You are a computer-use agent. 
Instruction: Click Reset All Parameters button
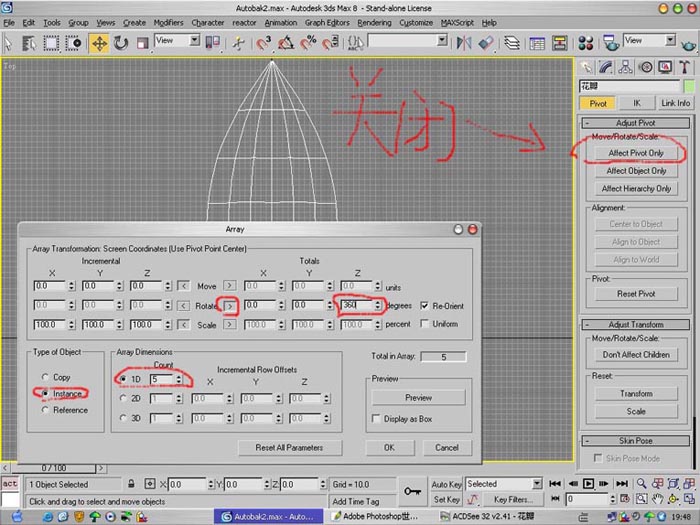pyautogui.click(x=289, y=447)
